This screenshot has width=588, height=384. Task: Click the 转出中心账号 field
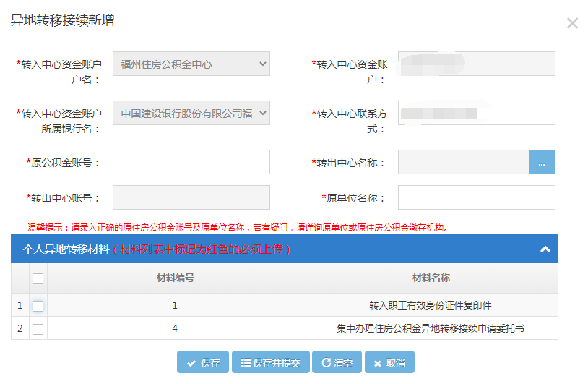pyautogui.click(x=191, y=197)
